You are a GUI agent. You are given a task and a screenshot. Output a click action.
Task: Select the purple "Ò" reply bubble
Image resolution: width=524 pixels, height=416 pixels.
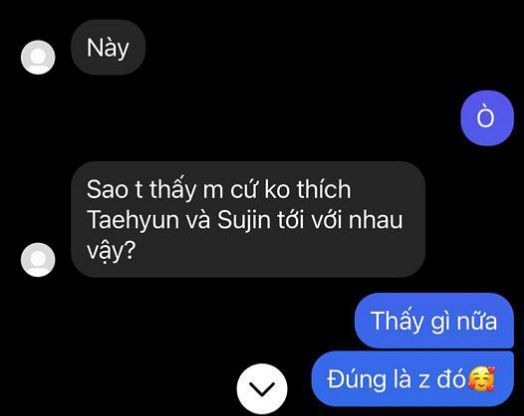click(x=487, y=118)
